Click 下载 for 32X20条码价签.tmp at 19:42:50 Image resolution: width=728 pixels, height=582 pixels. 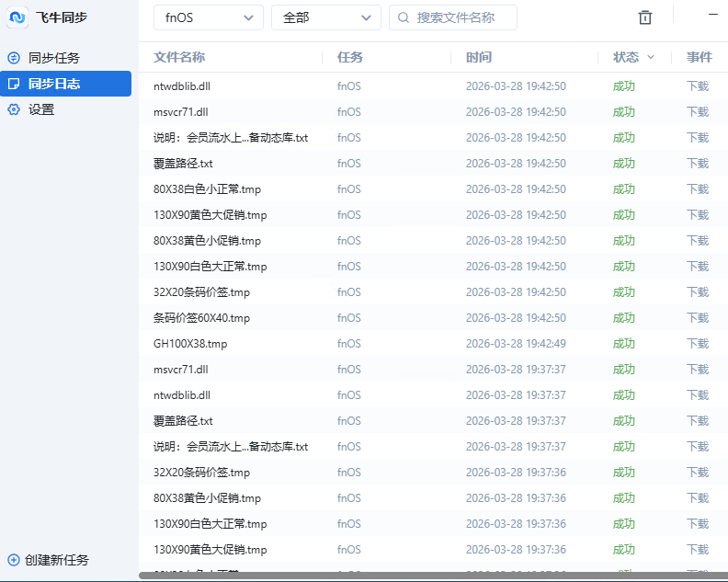698,292
